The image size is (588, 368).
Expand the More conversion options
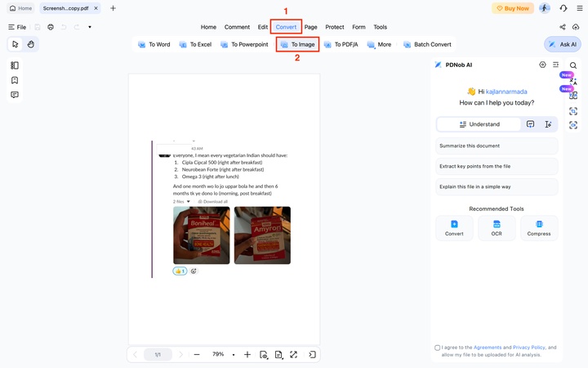(x=379, y=44)
